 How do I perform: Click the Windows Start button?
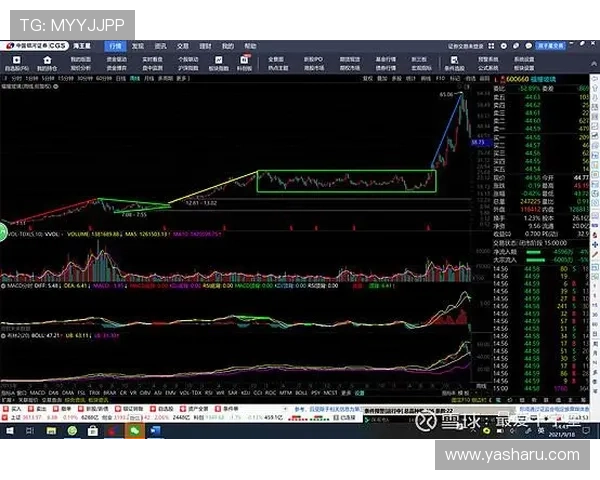11,429
